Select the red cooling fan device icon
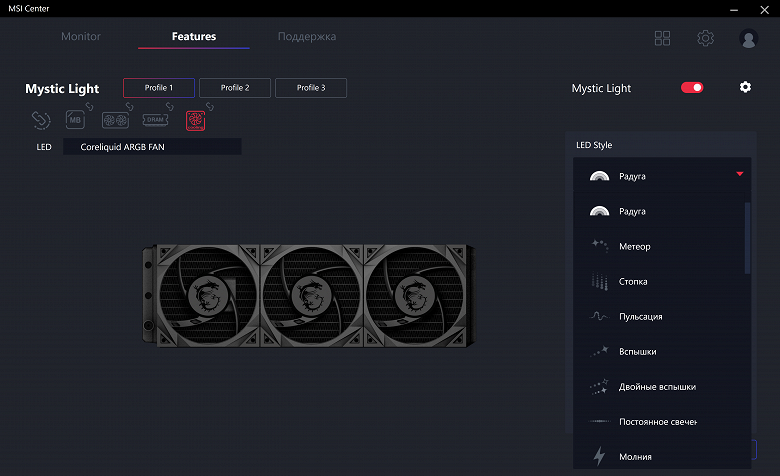The height and width of the screenshot is (476, 780). click(x=195, y=121)
